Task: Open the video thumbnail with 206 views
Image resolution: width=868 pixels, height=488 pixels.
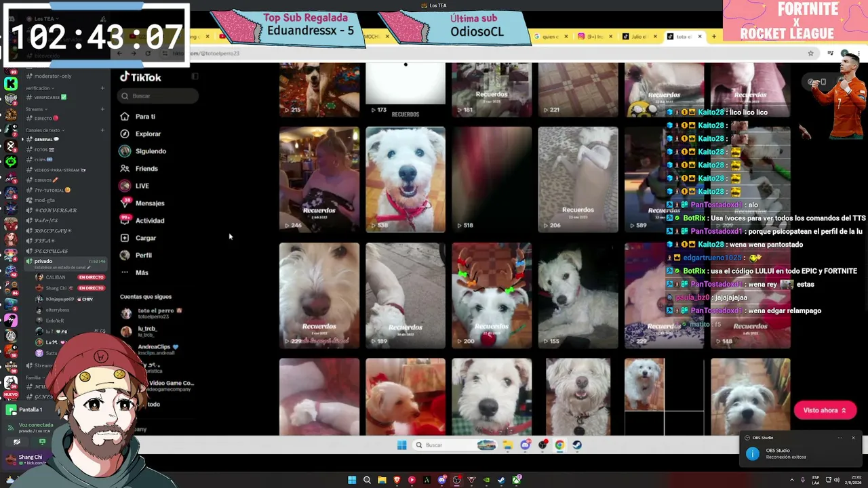Action: pos(578,180)
